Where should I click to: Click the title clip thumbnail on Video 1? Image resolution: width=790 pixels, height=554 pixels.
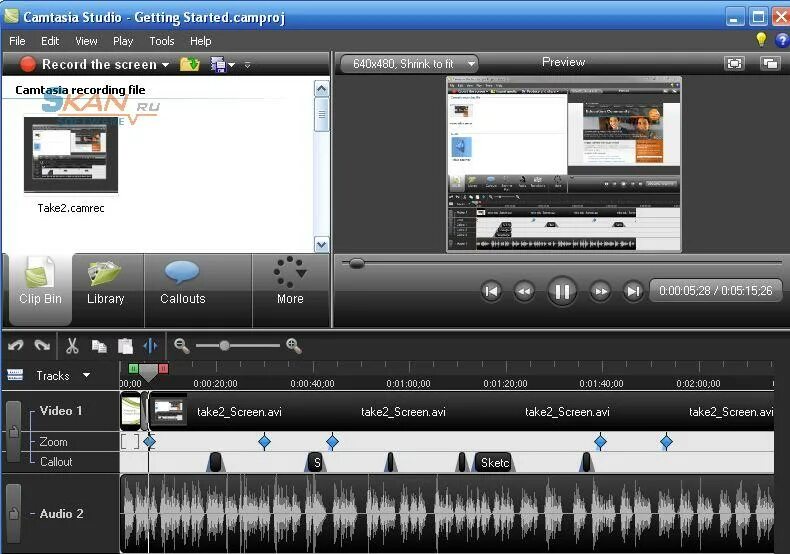click(130, 411)
